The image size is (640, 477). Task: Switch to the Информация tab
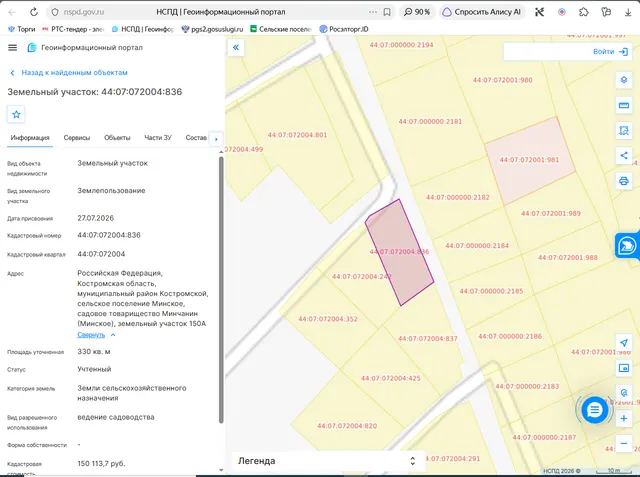tap(30, 138)
